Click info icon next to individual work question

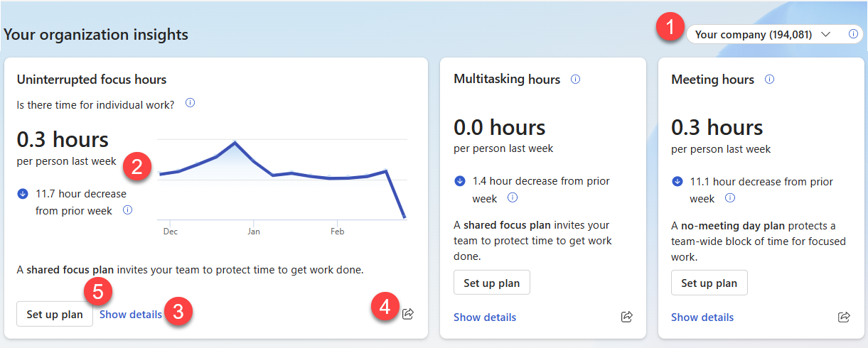[x=190, y=104]
